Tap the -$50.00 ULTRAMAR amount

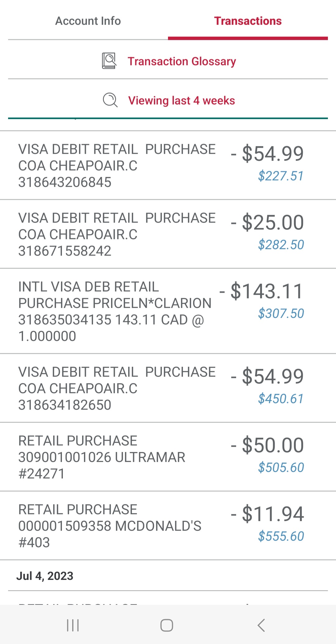pyautogui.click(x=272, y=445)
